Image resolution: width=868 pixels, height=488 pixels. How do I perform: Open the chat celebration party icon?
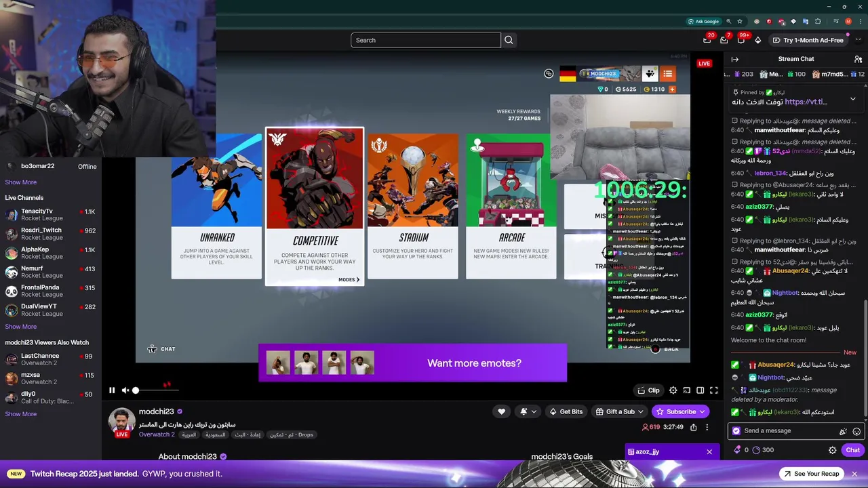tap(843, 431)
